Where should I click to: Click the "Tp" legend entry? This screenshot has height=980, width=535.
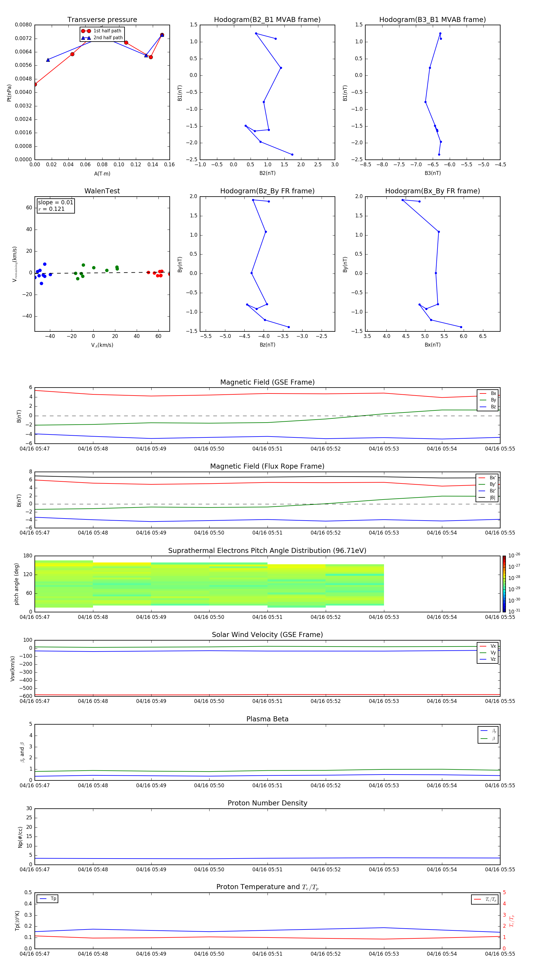pyautogui.click(x=48, y=899)
